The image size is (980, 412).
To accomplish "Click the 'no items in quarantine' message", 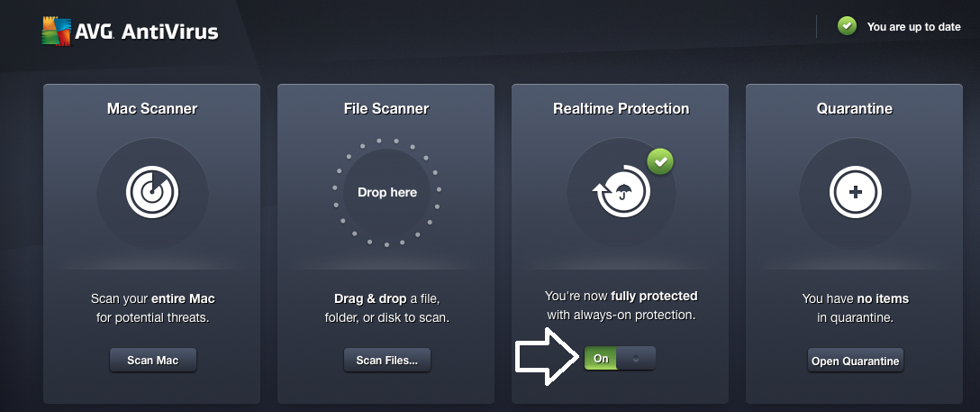I will (855, 308).
